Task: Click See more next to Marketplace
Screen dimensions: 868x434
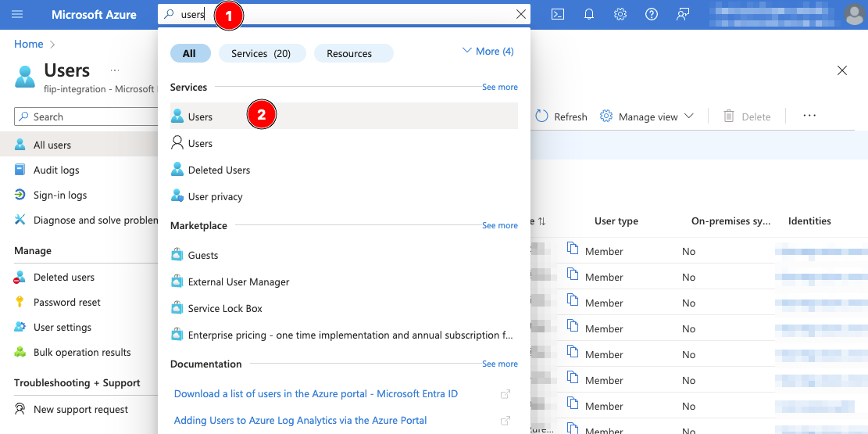Action: [500, 225]
